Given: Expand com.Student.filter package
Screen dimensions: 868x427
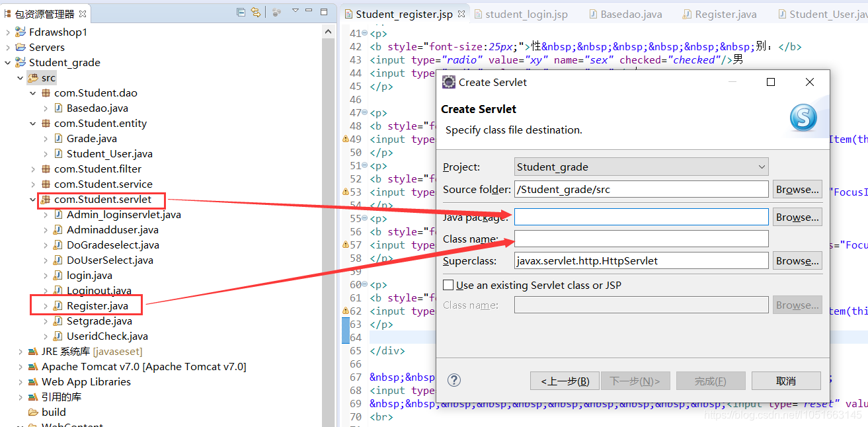Looking at the screenshot, I should (33, 169).
